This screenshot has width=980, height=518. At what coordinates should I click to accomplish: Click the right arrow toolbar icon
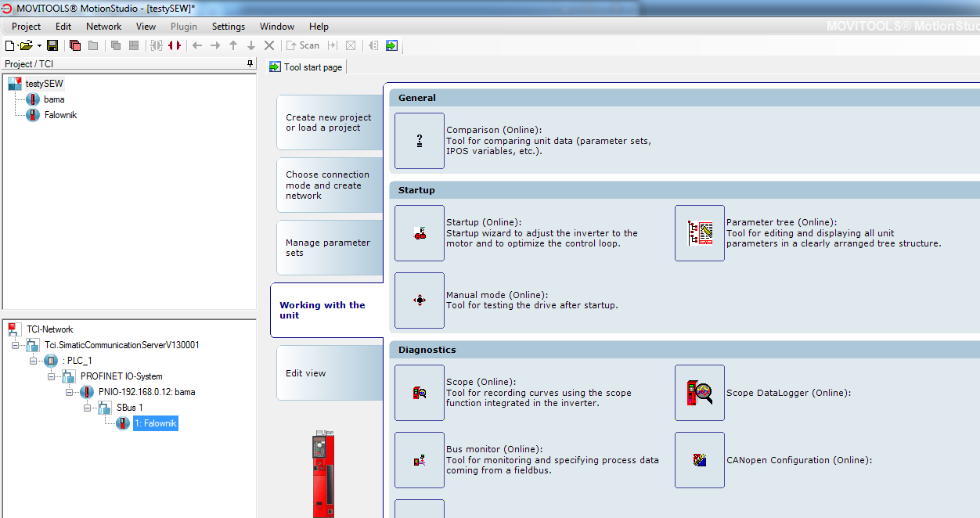tap(215, 45)
